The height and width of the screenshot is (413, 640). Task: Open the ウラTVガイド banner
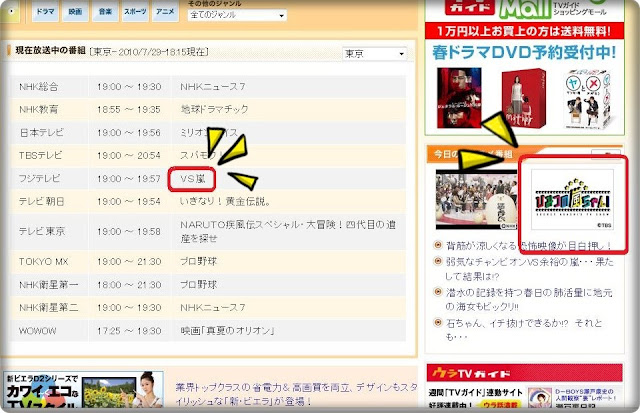(x=524, y=373)
